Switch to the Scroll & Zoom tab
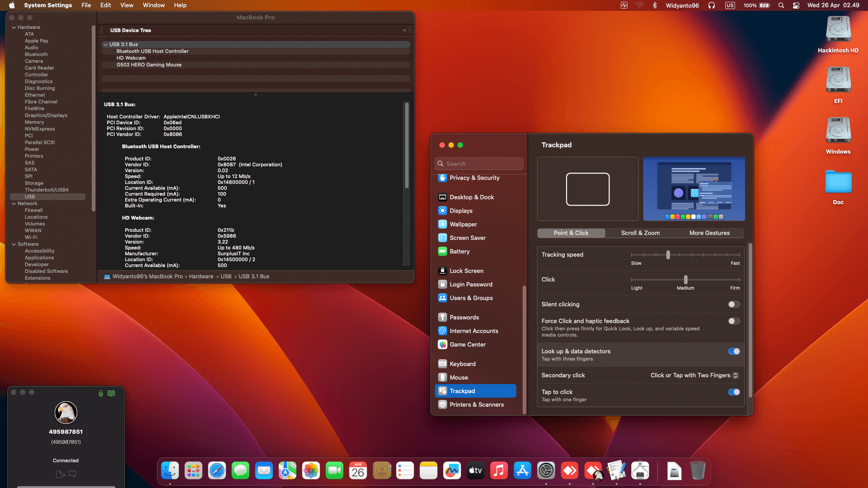This screenshot has height=488, width=868. (640, 233)
